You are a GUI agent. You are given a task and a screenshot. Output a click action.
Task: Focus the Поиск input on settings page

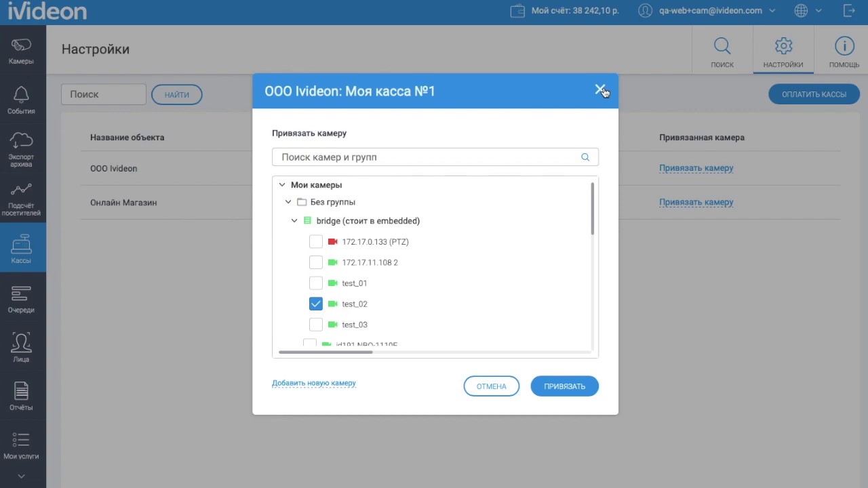point(104,94)
